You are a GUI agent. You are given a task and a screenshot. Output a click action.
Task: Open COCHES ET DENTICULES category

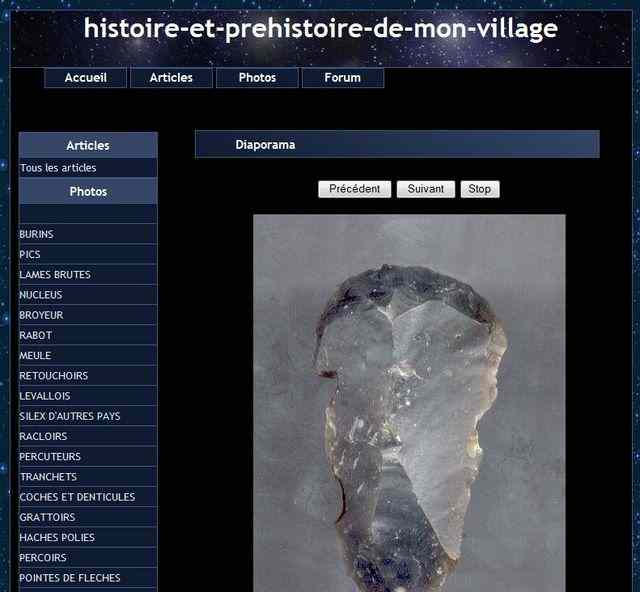tap(77, 497)
